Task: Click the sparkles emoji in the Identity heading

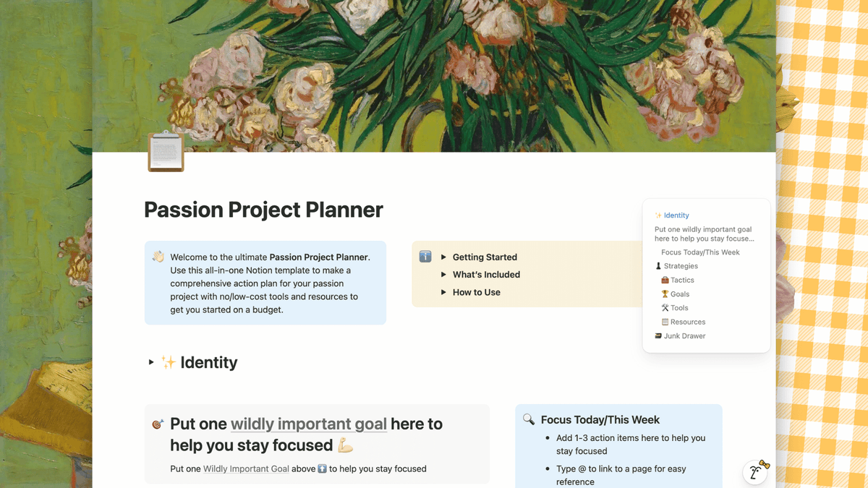Action: click(169, 362)
